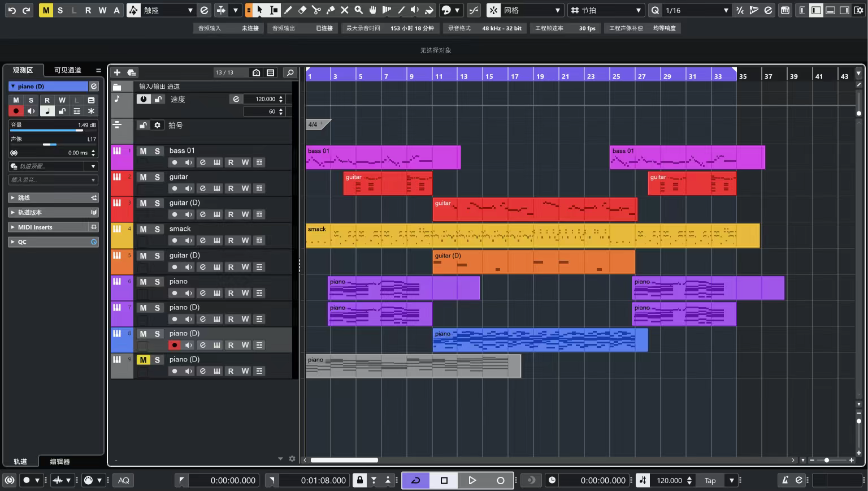Screen dimensions: 868x491
Task: Toggle record enable on piano track 6
Action: click(x=175, y=293)
